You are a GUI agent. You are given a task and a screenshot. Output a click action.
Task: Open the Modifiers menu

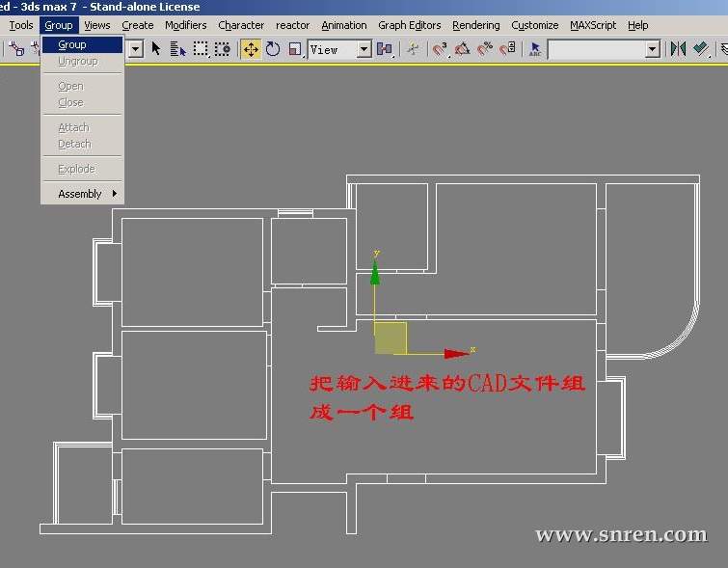[186, 25]
